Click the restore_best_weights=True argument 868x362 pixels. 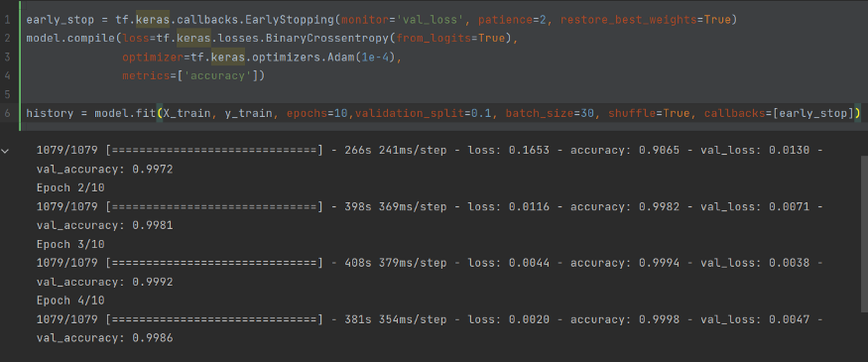point(646,20)
